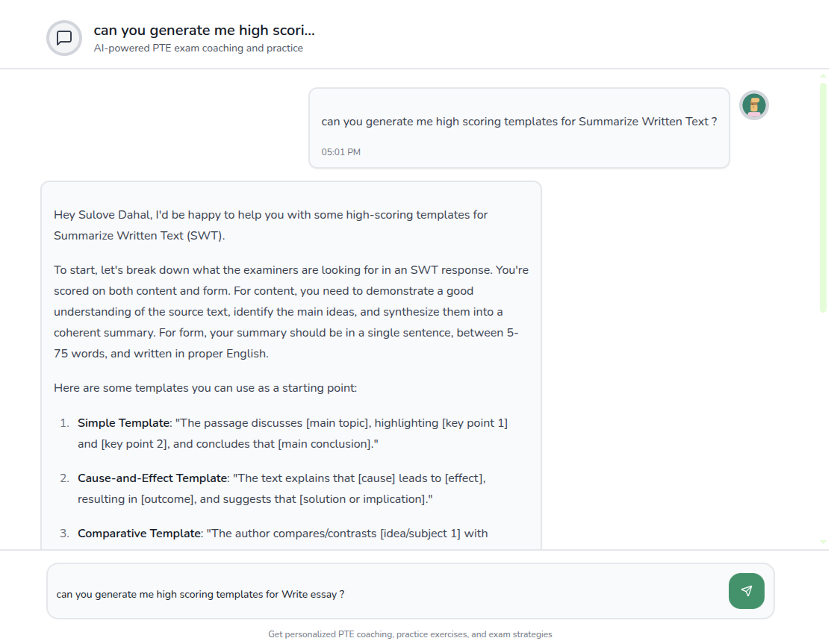Click the footer personalized PTE coaching text
Viewport: 840px width, 641px height.
(x=410, y=634)
